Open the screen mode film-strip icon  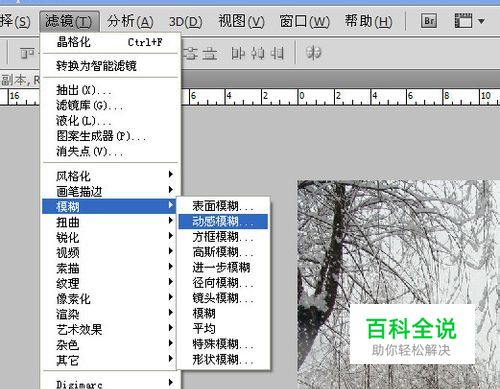tap(463, 21)
